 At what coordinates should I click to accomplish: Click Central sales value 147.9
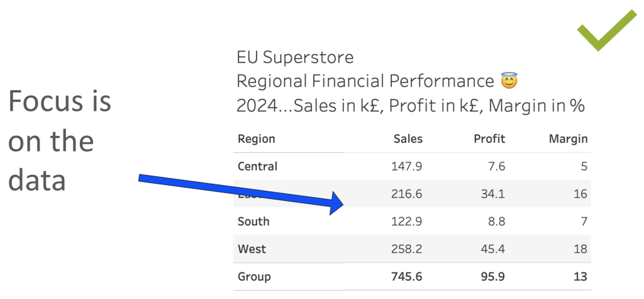point(407,167)
